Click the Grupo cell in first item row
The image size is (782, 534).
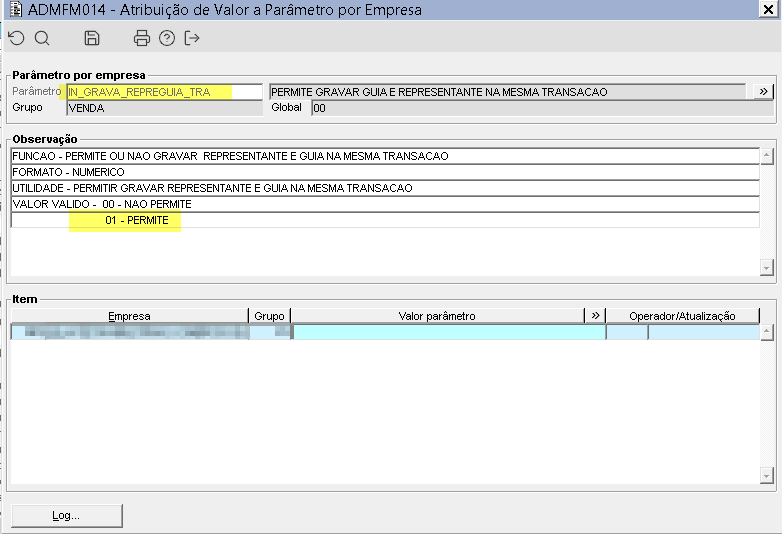270,332
